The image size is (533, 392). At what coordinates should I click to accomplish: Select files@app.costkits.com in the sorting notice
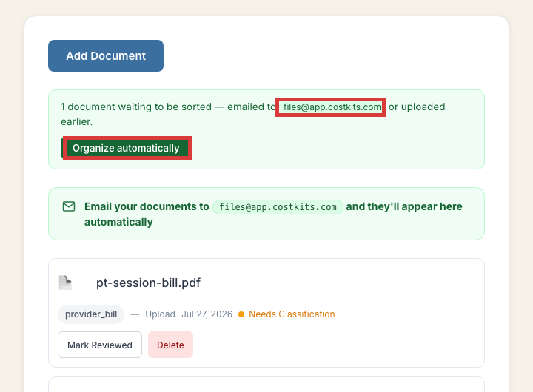tap(332, 107)
